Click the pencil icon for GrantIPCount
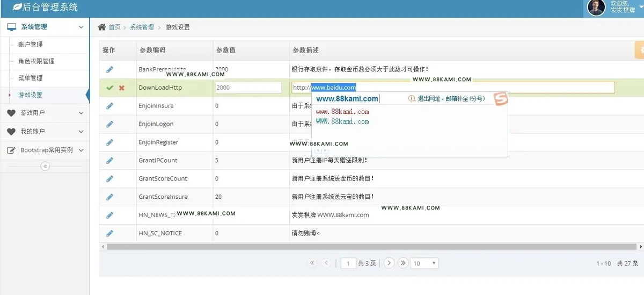 pyautogui.click(x=109, y=160)
